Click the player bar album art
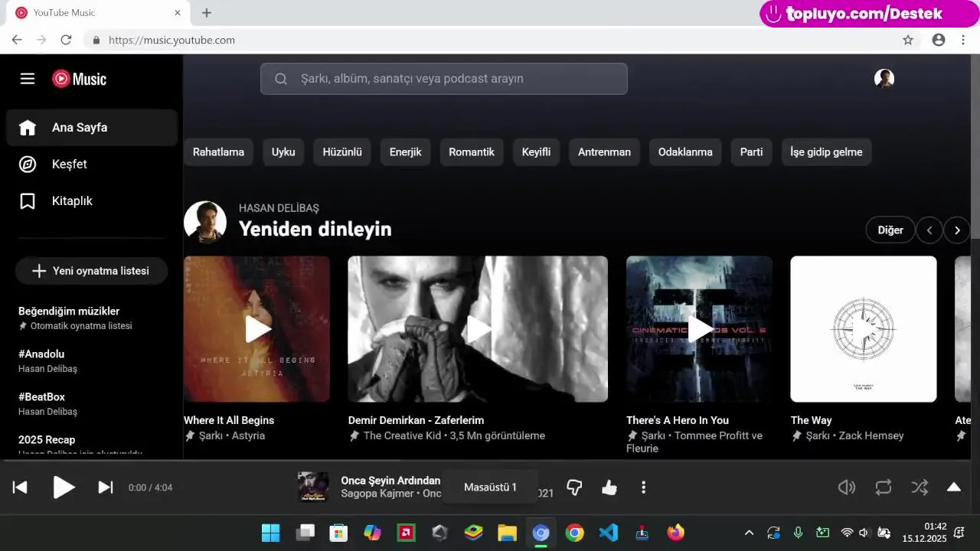 coord(313,487)
